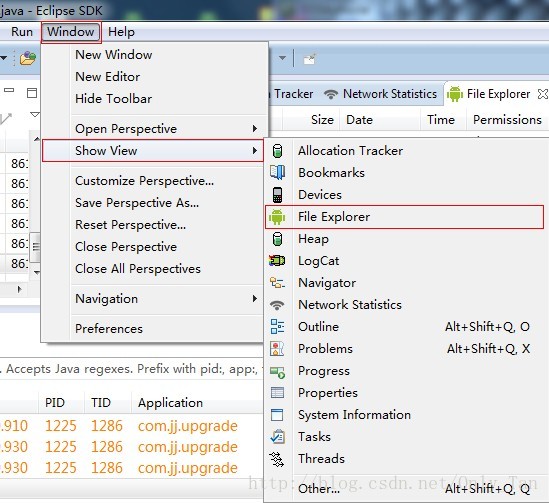Click the Heap cylinder icon
The height and width of the screenshot is (503, 549).
[x=277, y=239]
